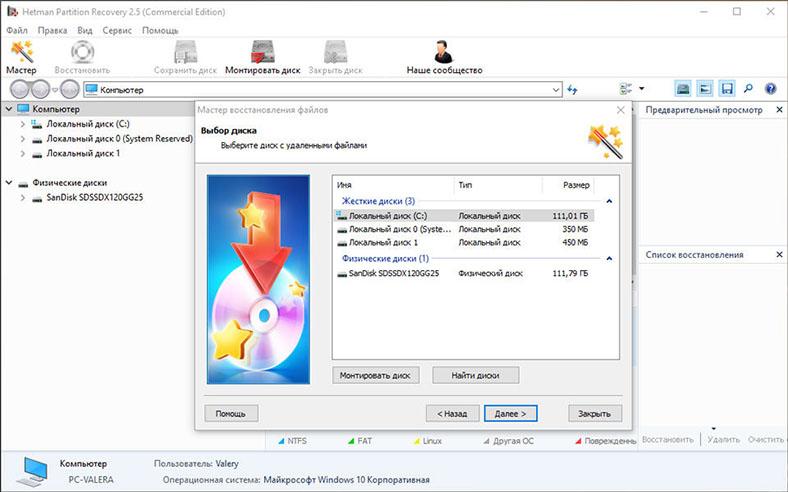Click the computer icon in status bar
The image size is (788, 492).
pos(35,472)
